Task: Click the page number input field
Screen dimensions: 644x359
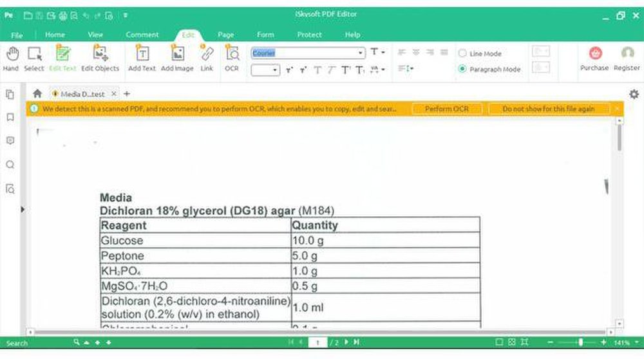Action: click(x=317, y=342)
